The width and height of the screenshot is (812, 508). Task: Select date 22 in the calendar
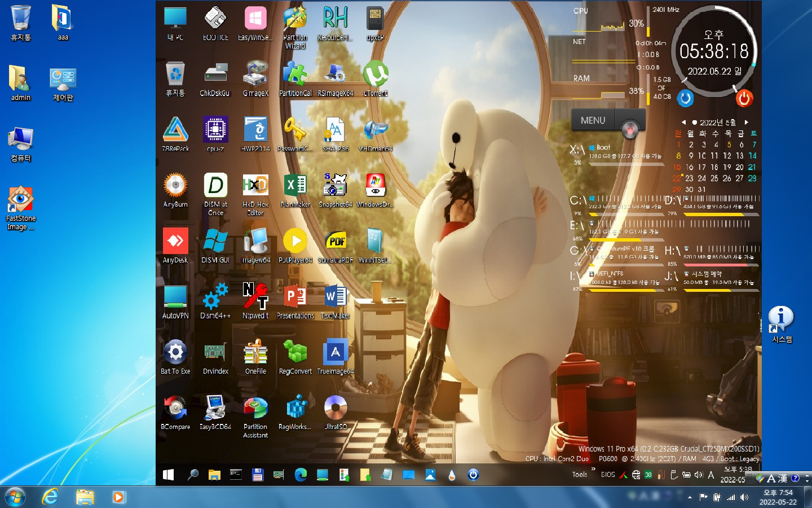click(x=677, y=178)
